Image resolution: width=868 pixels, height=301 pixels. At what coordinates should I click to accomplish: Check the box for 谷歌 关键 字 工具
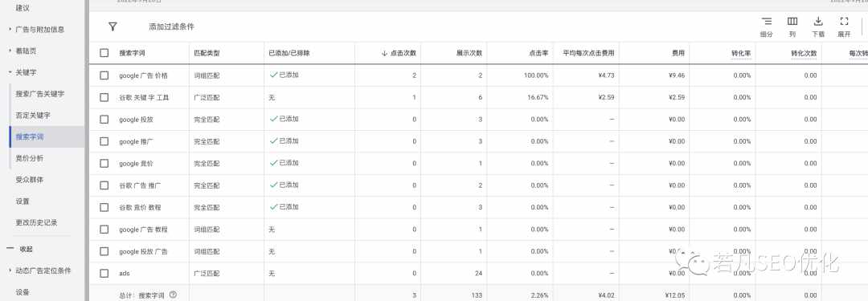(104, 97)
